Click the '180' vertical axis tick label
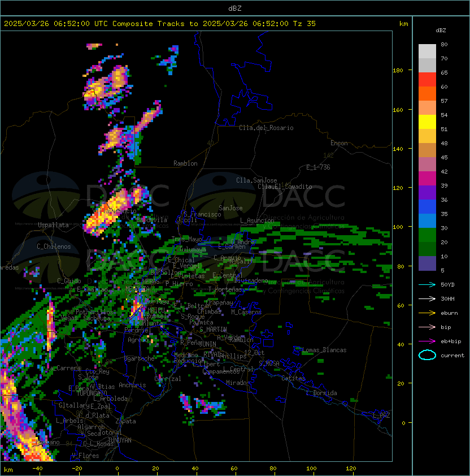The width and height of the screenshot is (470, 476). 398,71
